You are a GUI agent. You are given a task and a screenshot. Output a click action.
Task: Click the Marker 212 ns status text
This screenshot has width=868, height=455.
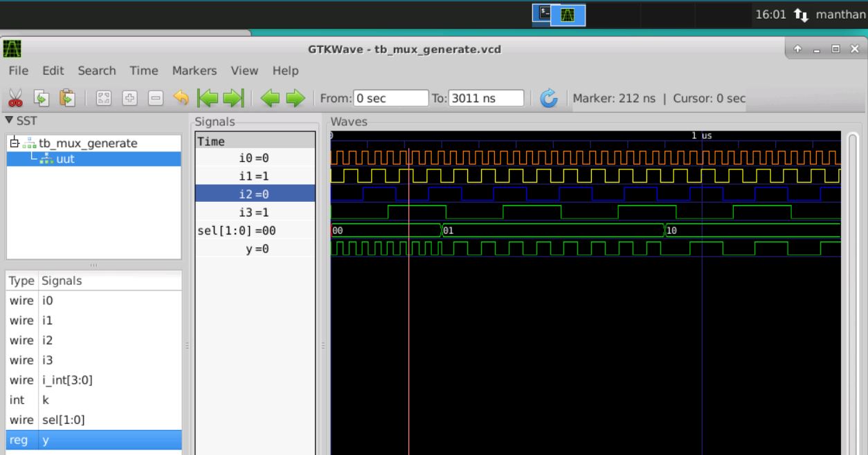coord(613,98)
